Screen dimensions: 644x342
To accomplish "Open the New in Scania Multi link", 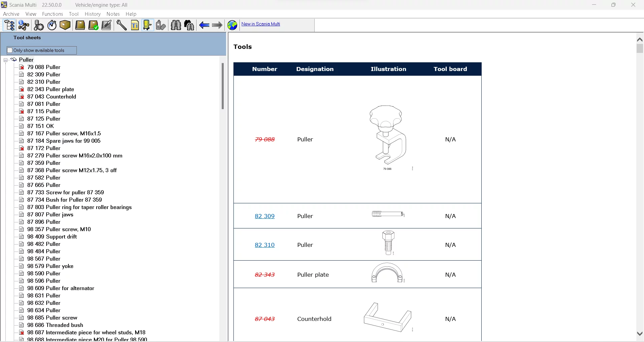I will pyautogui.click(x=261, y=24).
